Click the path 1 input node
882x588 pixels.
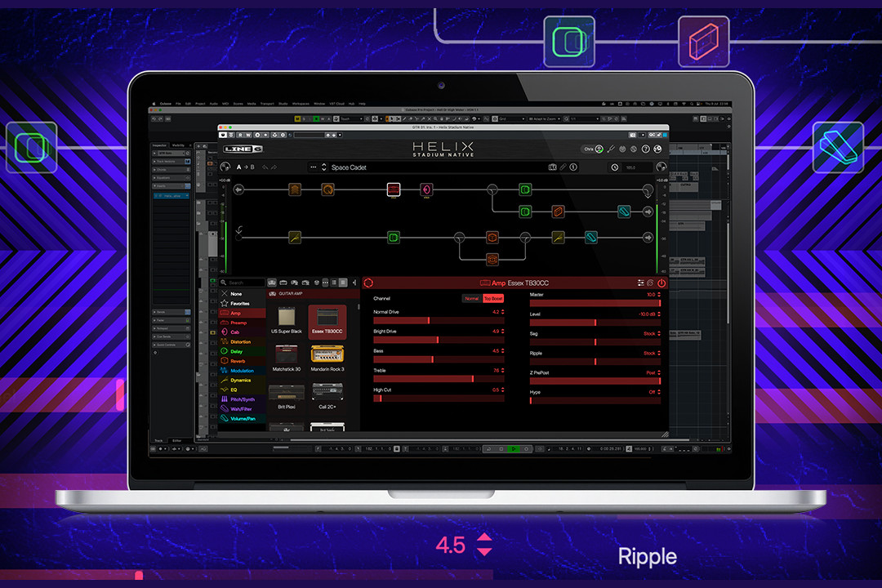tap(238, 189)
